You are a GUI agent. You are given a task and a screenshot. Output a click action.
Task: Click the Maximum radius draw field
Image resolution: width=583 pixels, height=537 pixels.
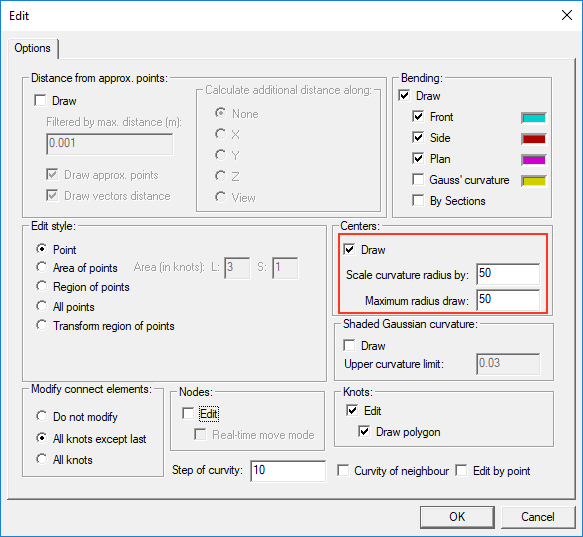click(x=508, y=300)
